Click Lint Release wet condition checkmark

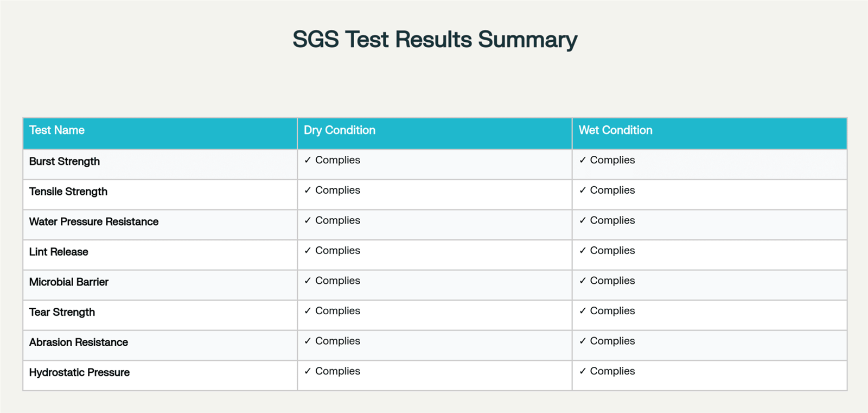[583, 251]
